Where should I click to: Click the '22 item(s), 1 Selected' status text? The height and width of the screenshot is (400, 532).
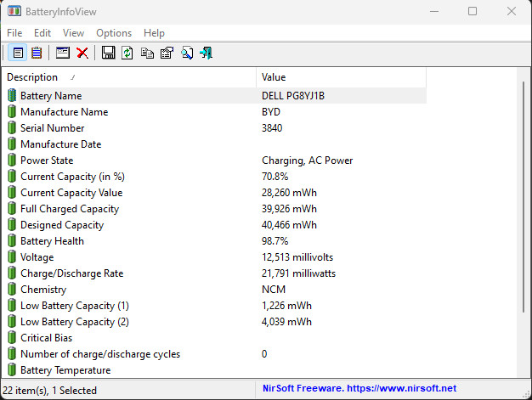(x=49, y=391)
